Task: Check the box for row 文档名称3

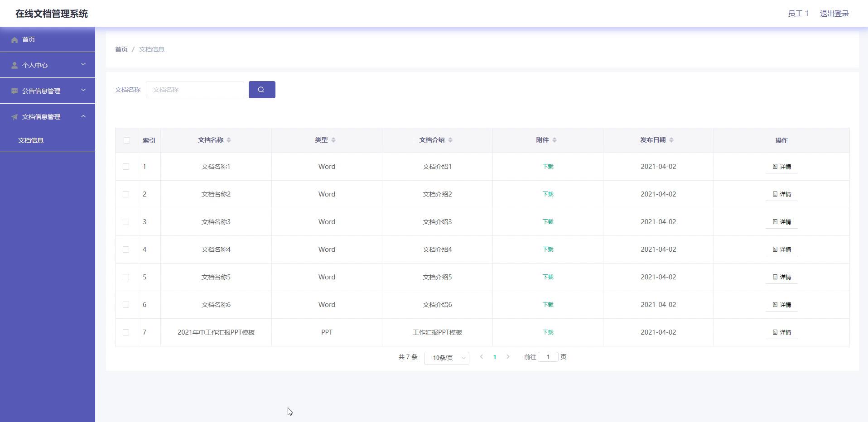Action: (x=126, y=222)
